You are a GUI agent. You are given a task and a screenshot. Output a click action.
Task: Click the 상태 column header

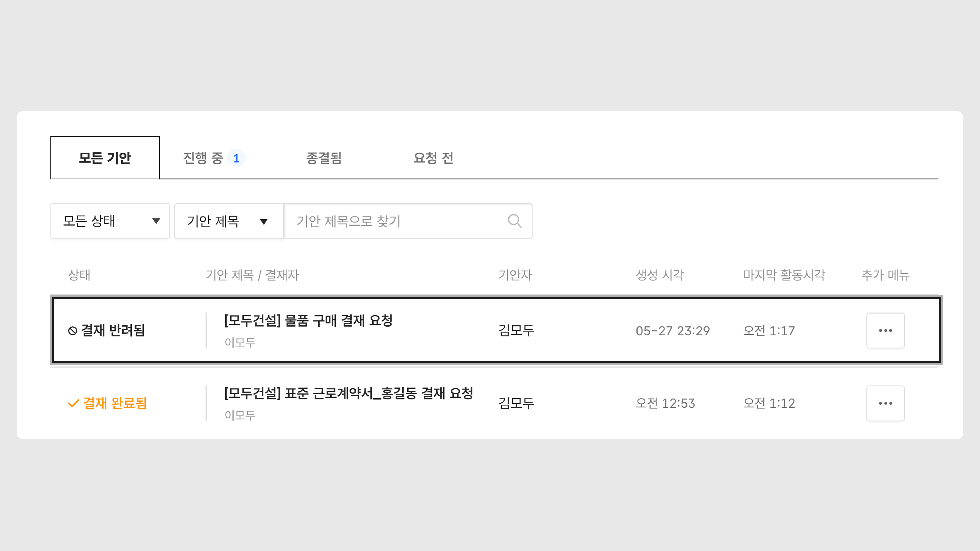coord(79,275)
